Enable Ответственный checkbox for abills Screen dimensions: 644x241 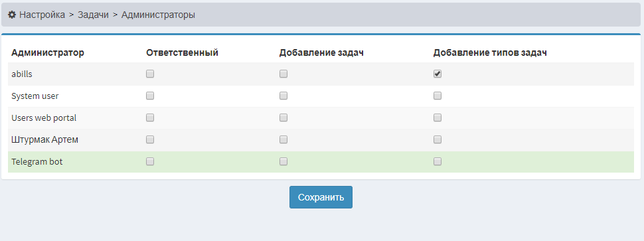tap(150, 74)
